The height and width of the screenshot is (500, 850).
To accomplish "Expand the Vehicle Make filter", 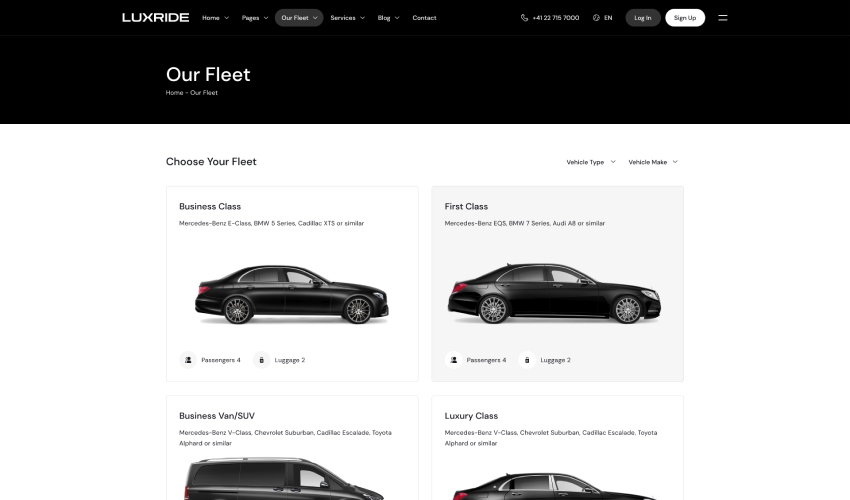I will pos(653,162).
